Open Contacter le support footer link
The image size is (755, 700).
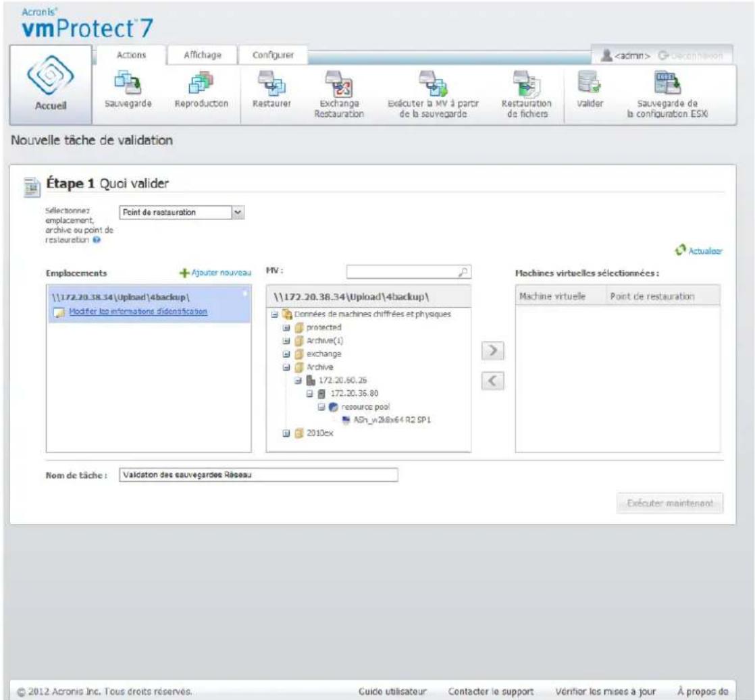[491, 691]
